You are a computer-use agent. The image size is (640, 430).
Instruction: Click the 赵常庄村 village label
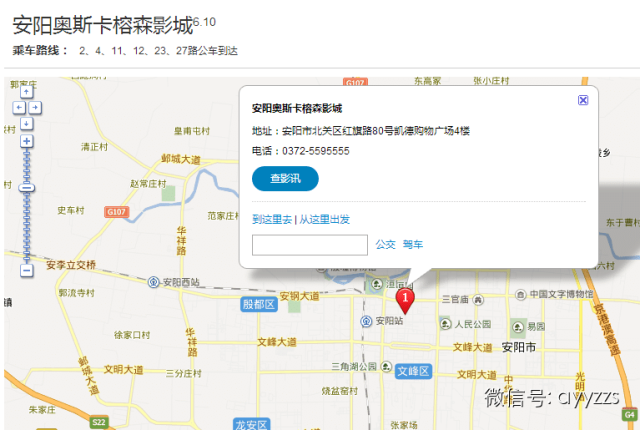pos(148,184)
